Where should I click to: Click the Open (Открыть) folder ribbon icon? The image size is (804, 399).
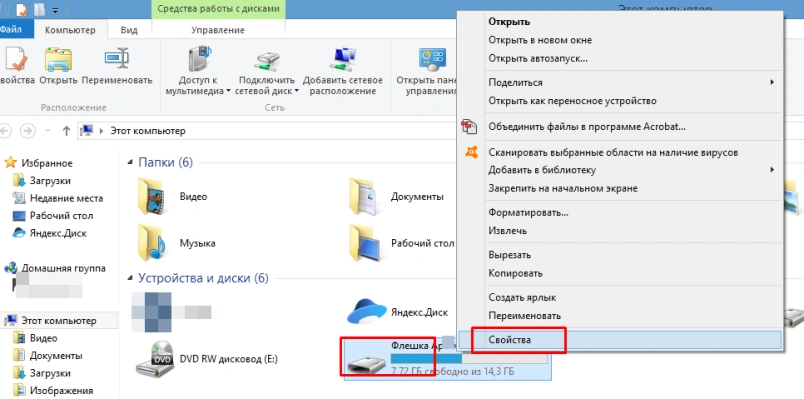(x=58, y=59)
